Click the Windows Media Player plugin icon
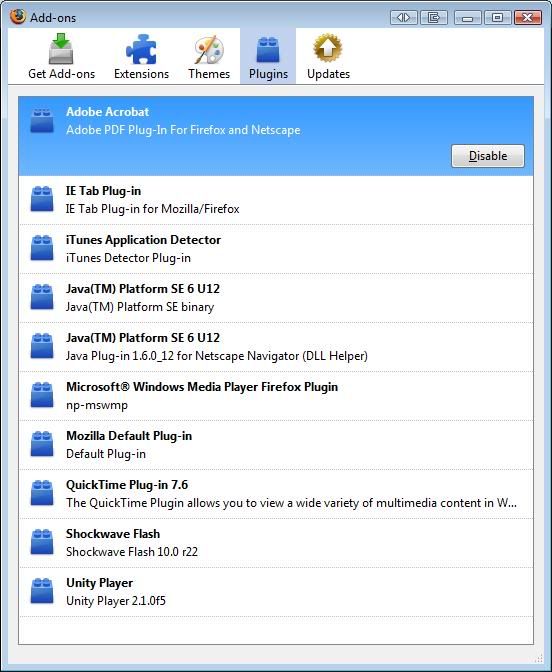This screenshot has height=672, width=552. point(42,395)
